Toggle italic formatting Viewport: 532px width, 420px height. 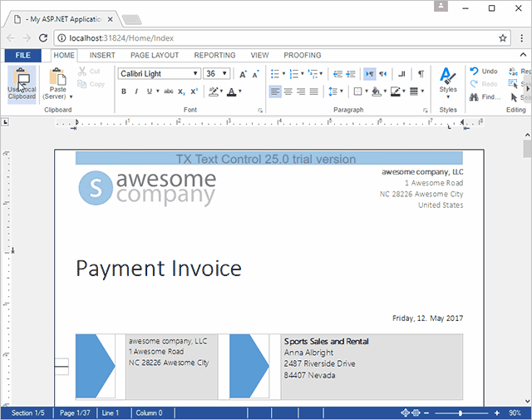(x=136, y=91)
